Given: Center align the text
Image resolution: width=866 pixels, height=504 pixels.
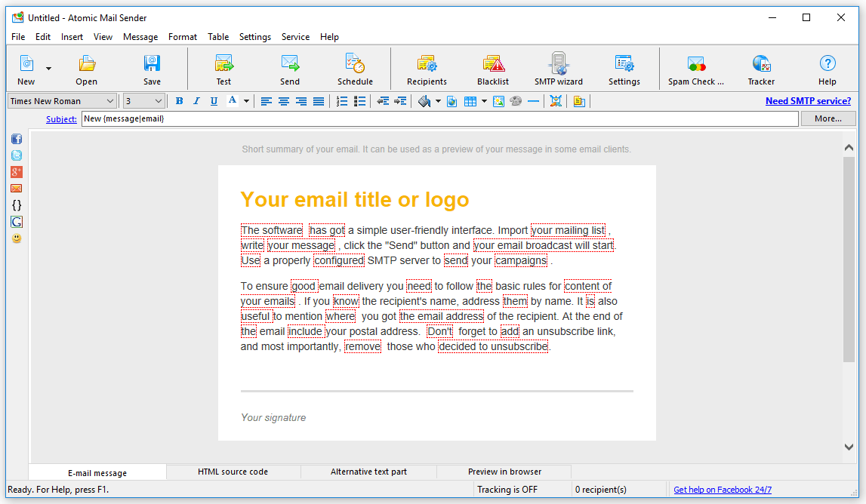Looking at the screenshot, I should (284, 101).
